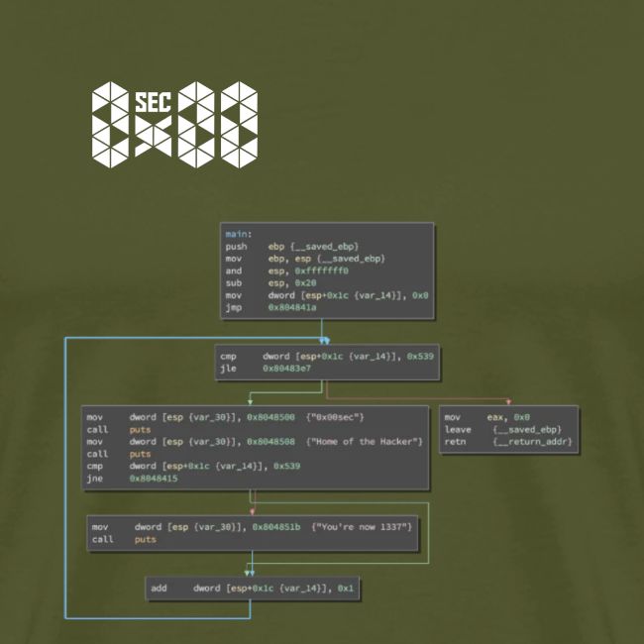Screen dimensions: 644x644
Task: Follow the jmp target address 0x804841a
Action: [x=292, y=307]
